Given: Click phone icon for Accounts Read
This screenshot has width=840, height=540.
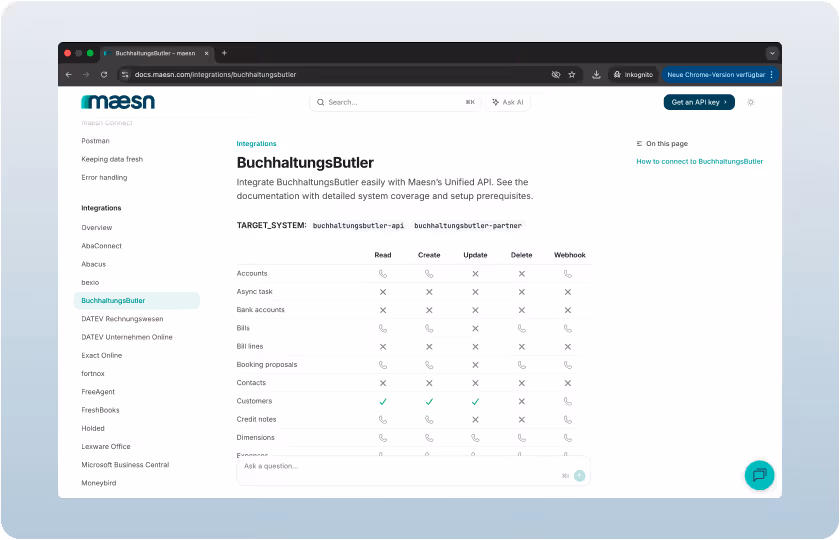Looking at the screenshot, I should point(382,274).
